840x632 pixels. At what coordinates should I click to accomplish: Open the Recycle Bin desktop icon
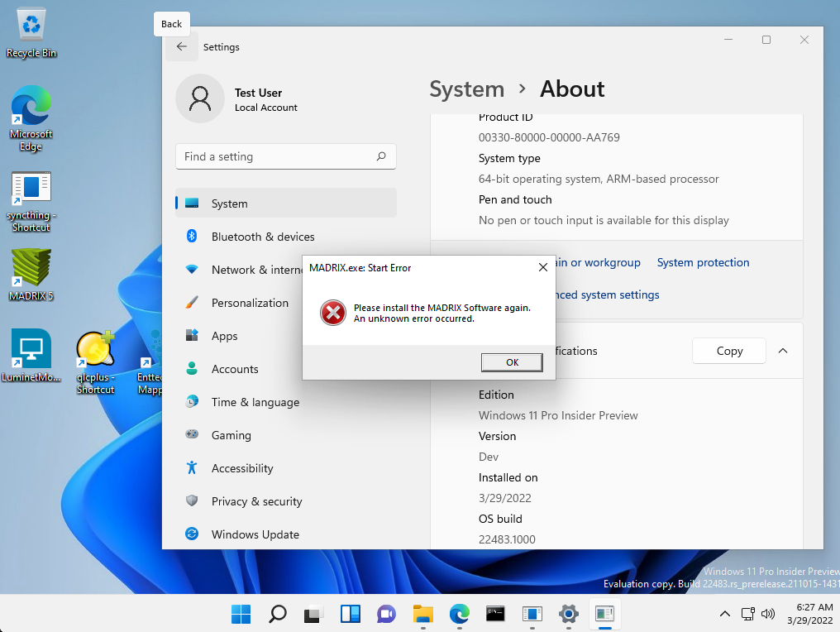31,32
